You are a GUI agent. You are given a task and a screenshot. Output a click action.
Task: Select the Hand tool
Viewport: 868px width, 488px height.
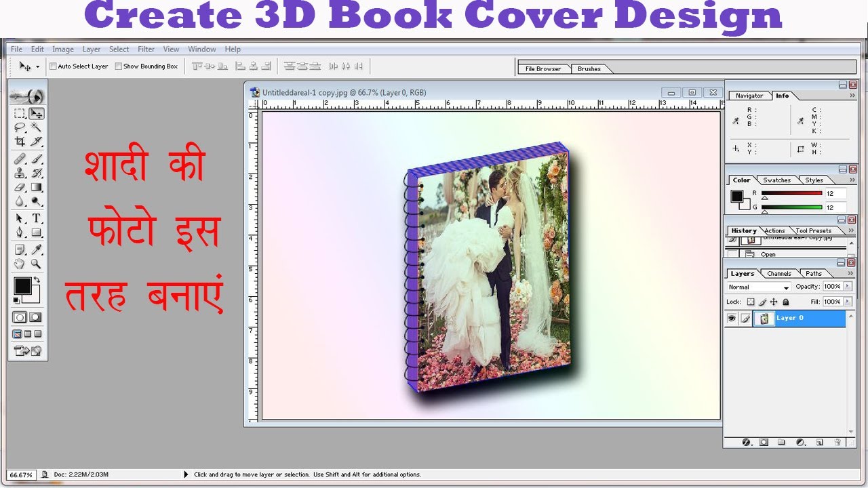pyautogui.click(x=20, y=264)
